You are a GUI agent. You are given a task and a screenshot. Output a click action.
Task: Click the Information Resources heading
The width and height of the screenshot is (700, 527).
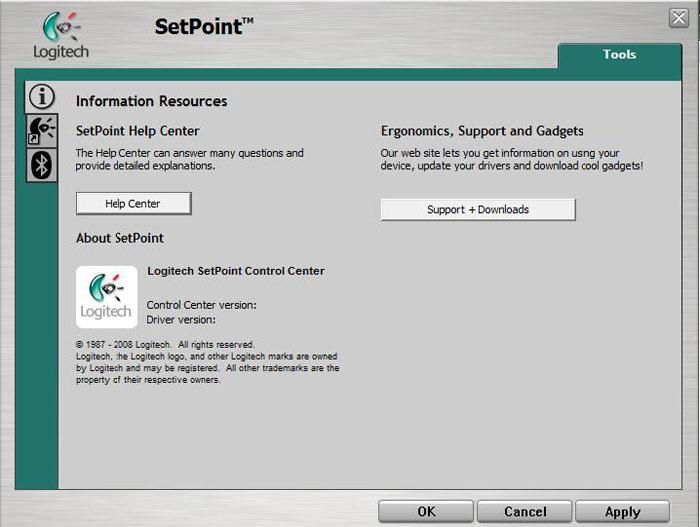click(151, 101)
